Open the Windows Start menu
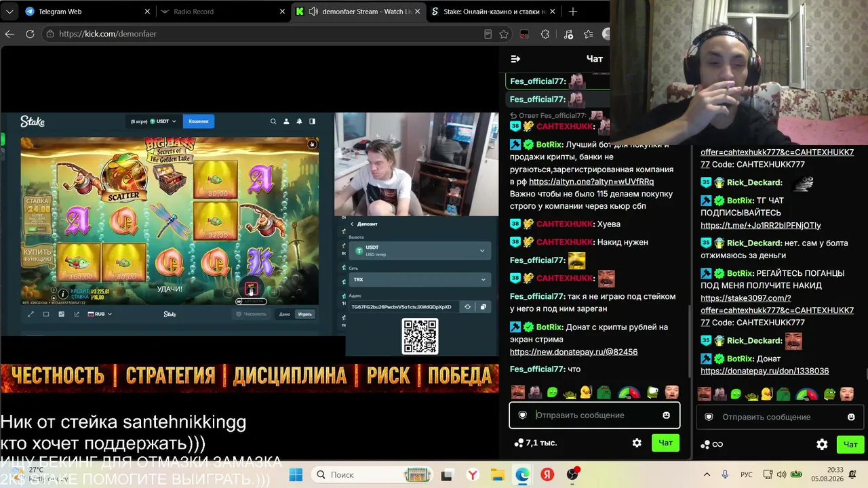 coord(296,474)
